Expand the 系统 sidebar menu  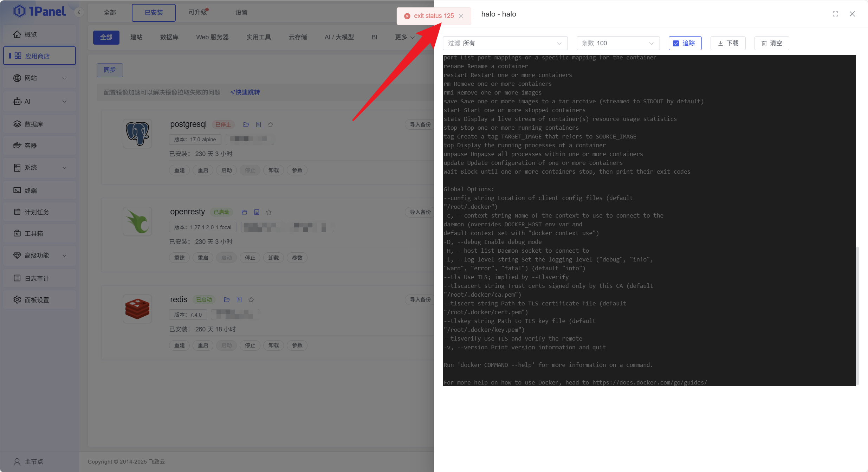point(39,168)
